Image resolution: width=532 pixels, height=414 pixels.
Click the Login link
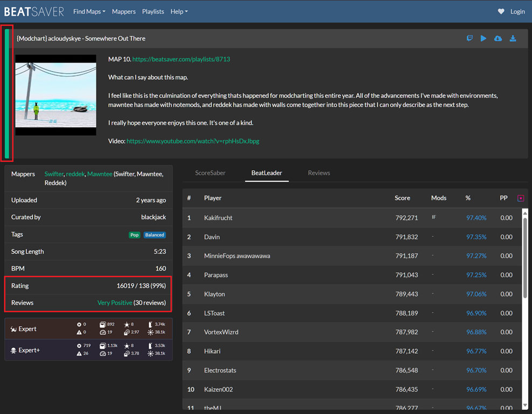517,11
